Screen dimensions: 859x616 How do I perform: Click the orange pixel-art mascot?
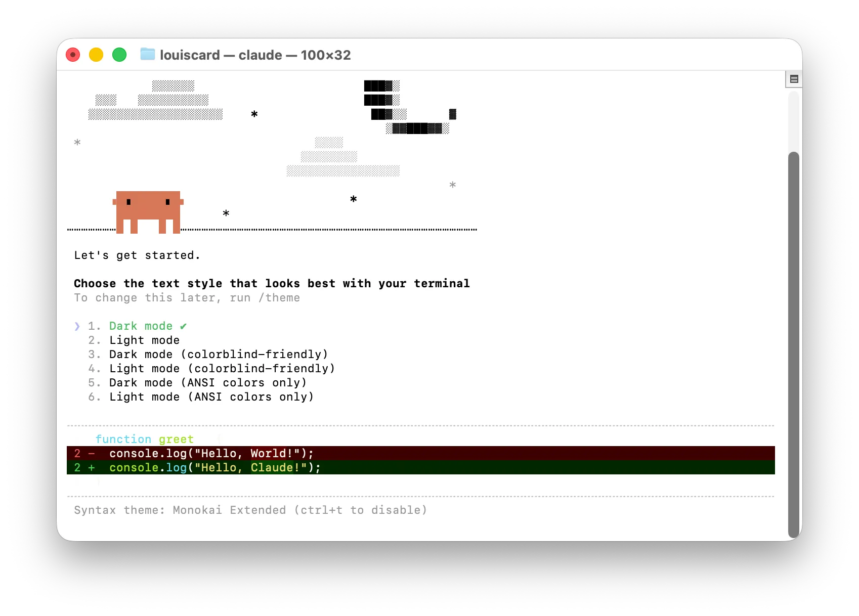pyautogui.click(x=148, y=212)
